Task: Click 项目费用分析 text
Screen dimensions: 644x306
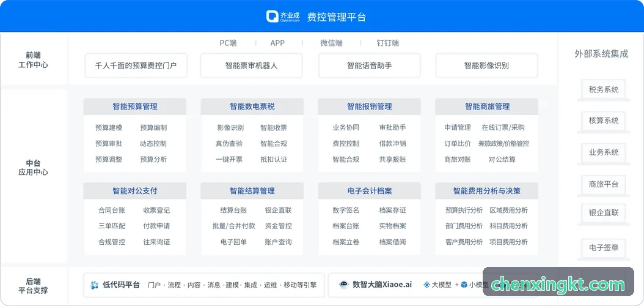Action: tap(509, 242)
